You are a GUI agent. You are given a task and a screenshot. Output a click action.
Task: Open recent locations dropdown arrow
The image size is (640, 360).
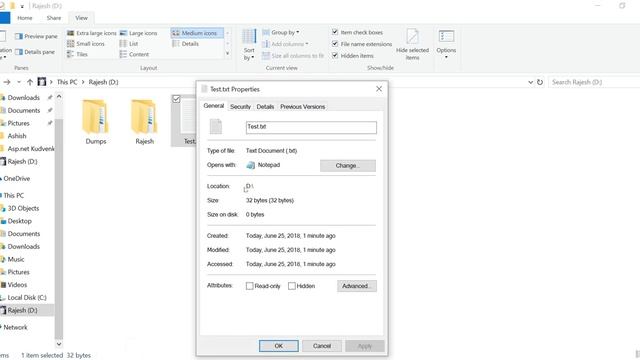[19, 82]
